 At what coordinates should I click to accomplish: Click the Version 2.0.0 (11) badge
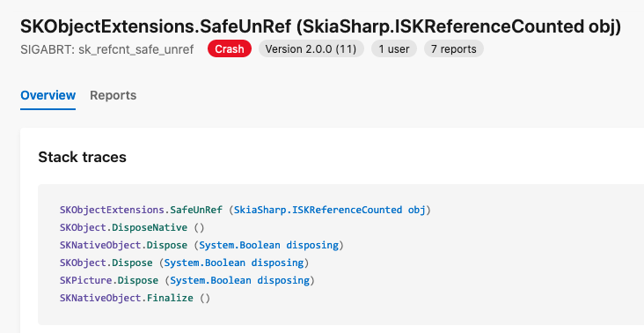pos(311,49)
